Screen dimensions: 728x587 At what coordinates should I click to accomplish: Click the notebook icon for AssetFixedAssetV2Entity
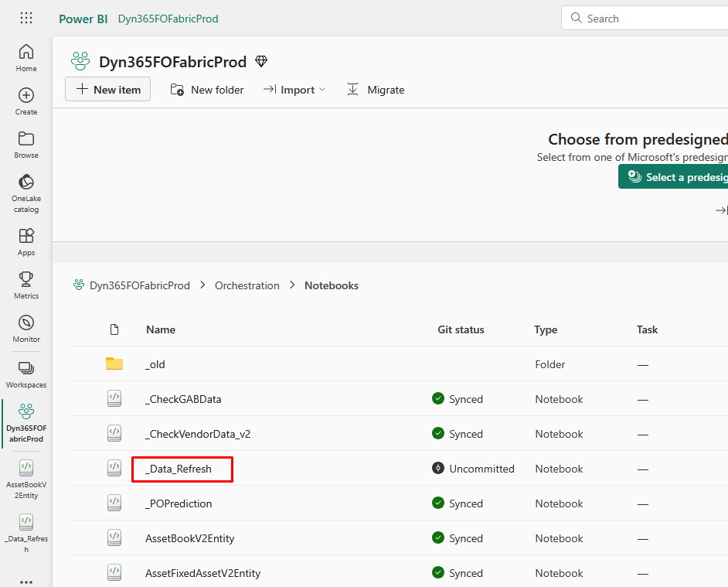114,572
